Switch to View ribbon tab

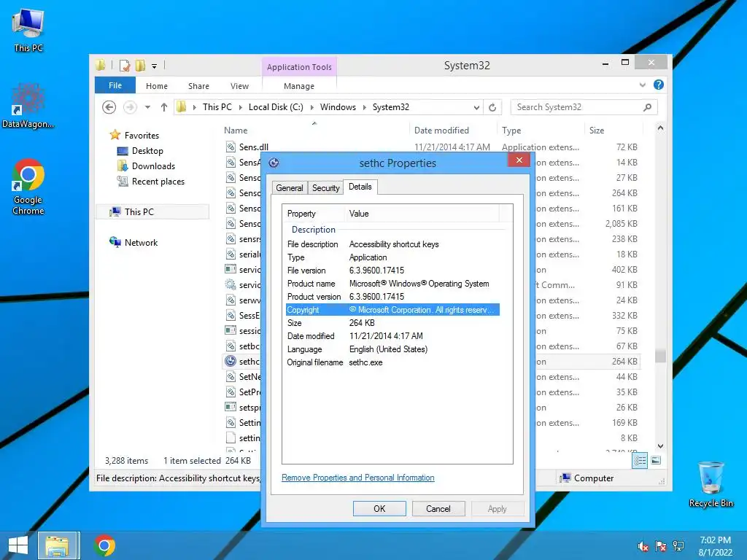pyautogui.click(x=239, y=86)
